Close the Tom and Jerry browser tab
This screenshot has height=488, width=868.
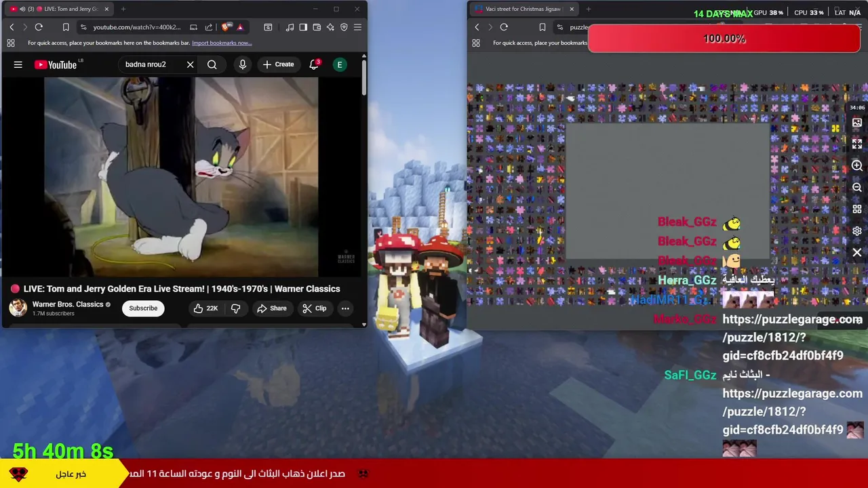pyautogui.click(x=106, y=9)
